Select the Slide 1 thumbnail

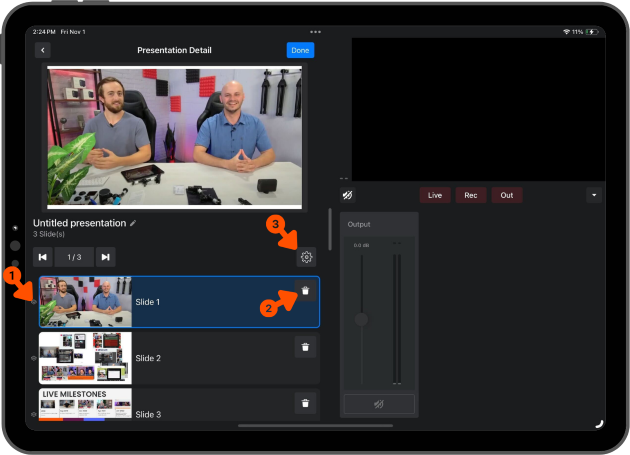(86, 302)
